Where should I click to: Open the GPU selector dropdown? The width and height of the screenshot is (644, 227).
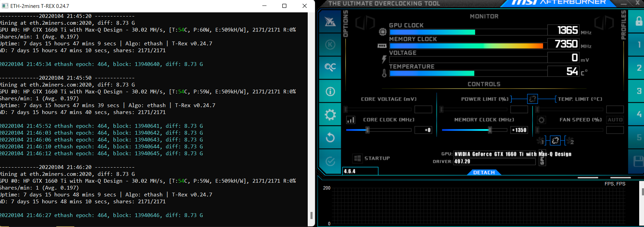(x=542, y=158)
